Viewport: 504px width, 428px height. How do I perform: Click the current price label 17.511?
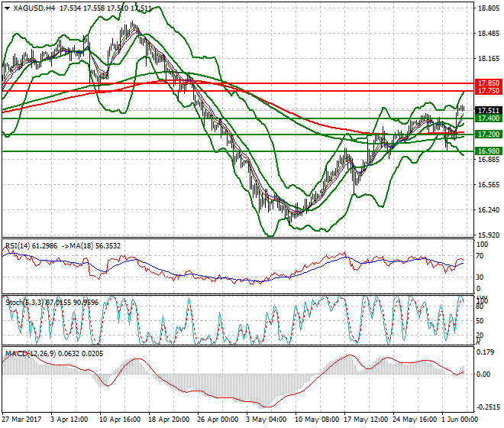pyautogui.click(x=488, y=111)
